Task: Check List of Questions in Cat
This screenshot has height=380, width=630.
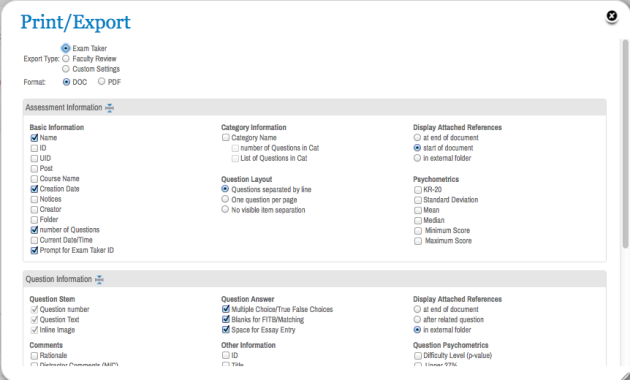Action: [235, 159]
